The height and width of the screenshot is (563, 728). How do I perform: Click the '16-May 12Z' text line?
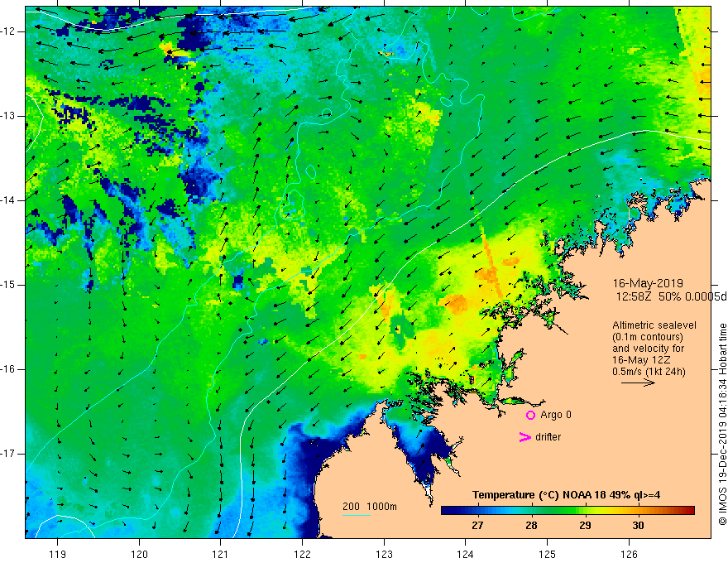641,360
